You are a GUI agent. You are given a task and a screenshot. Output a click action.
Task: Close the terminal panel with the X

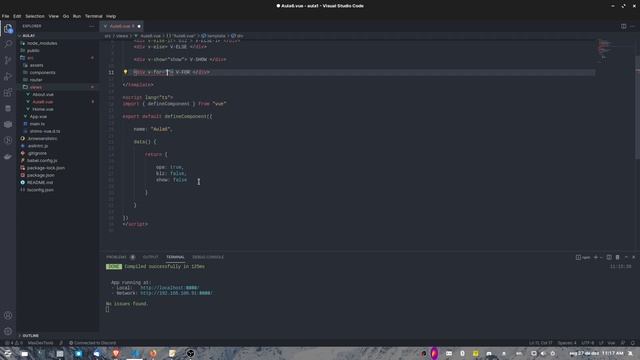tap(633, 257)
